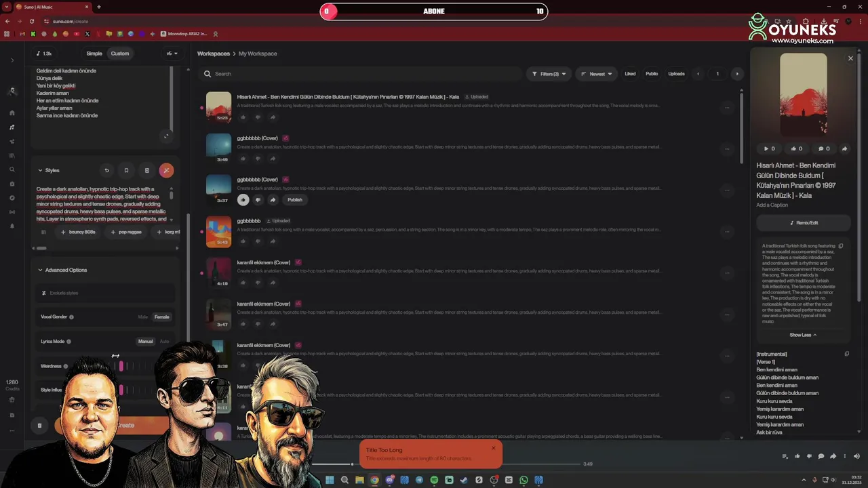
Task: Select Simple creation mode
Action: pyautogui.click(x=94, y=54)
